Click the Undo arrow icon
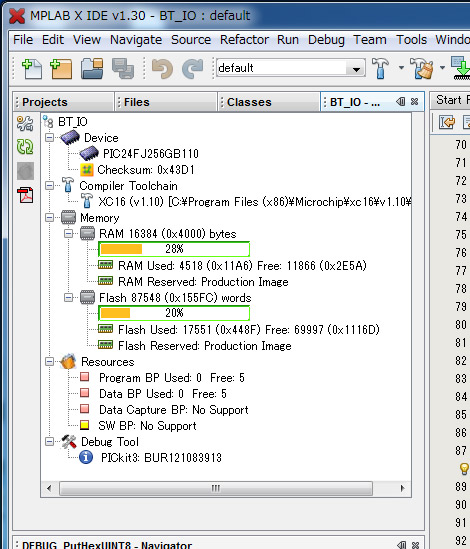470x549 pixels. click(162, 69)
